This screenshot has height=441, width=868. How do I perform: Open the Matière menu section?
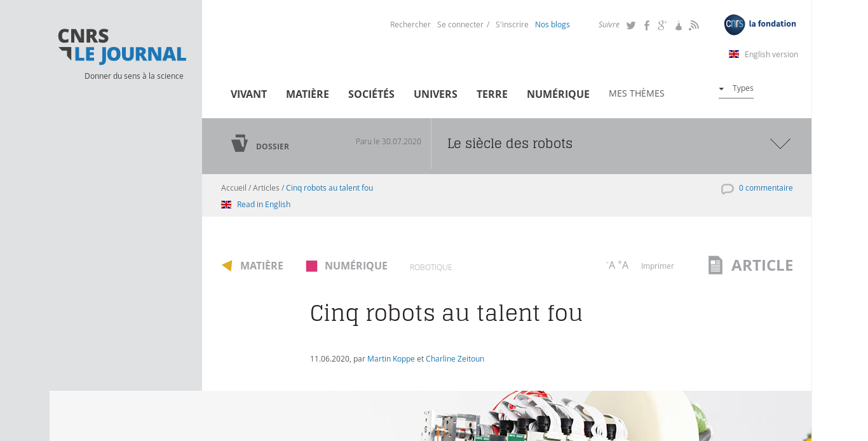pyautogui.click(x=308, y=94)
